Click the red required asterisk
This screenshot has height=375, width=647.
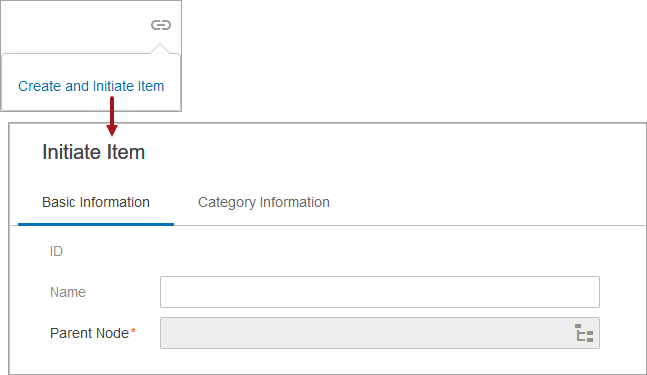click(x=133, y=331)
